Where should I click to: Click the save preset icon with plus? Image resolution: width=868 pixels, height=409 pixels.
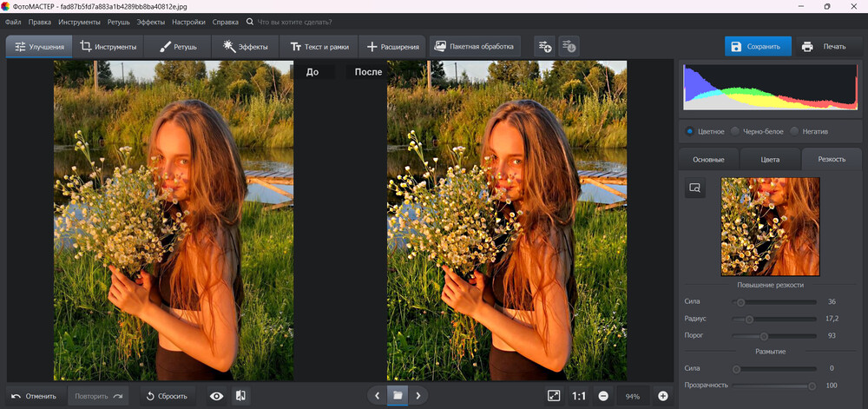544,46
